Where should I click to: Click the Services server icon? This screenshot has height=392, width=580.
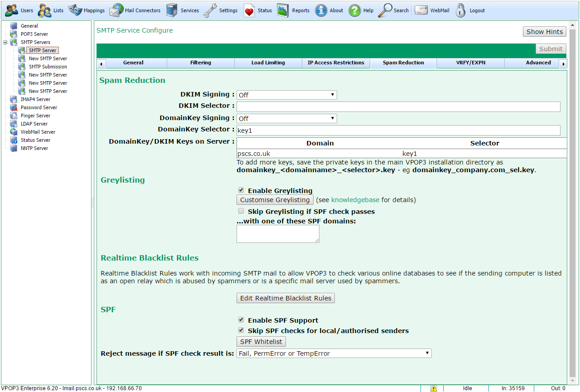(172, 10)
